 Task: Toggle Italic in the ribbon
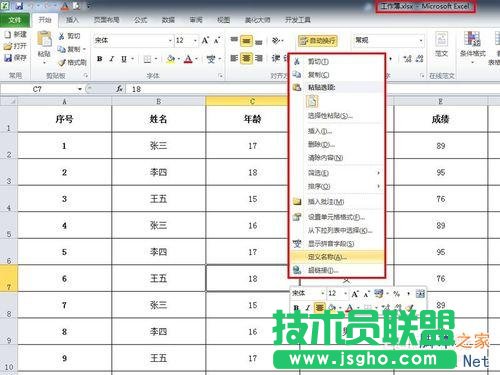pos(112,59)
